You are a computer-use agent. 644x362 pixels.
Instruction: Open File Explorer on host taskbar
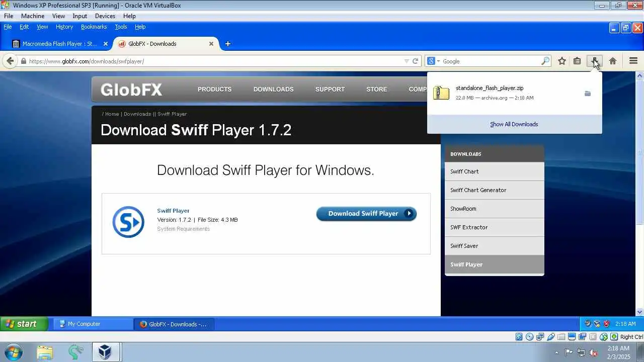point(45,352)
